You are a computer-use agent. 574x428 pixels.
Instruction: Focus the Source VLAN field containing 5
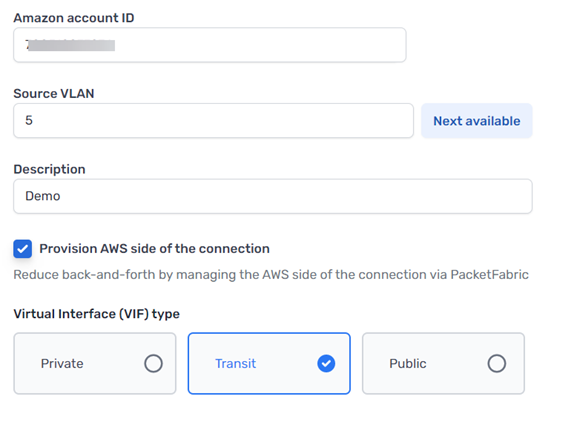click(x=213, y=120)
